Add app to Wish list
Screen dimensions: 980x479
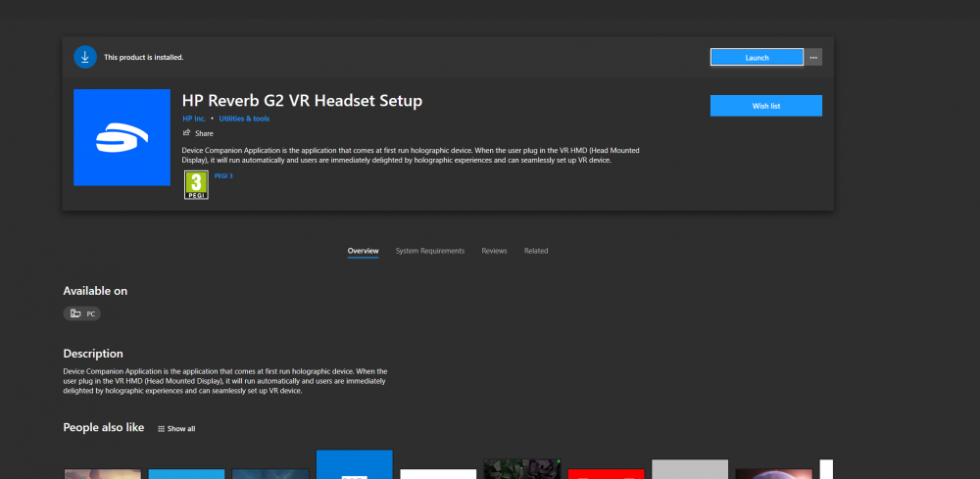(x=765, y=106)
